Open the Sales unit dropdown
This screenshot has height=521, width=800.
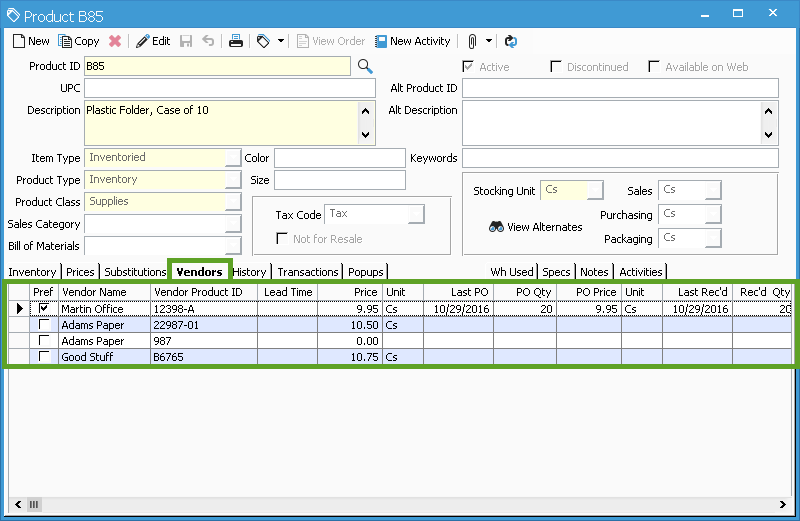(713, 190)
